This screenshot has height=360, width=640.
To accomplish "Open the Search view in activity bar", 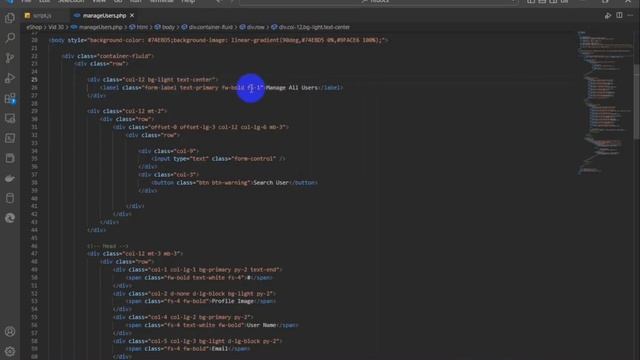I will [x=10, y=38].
